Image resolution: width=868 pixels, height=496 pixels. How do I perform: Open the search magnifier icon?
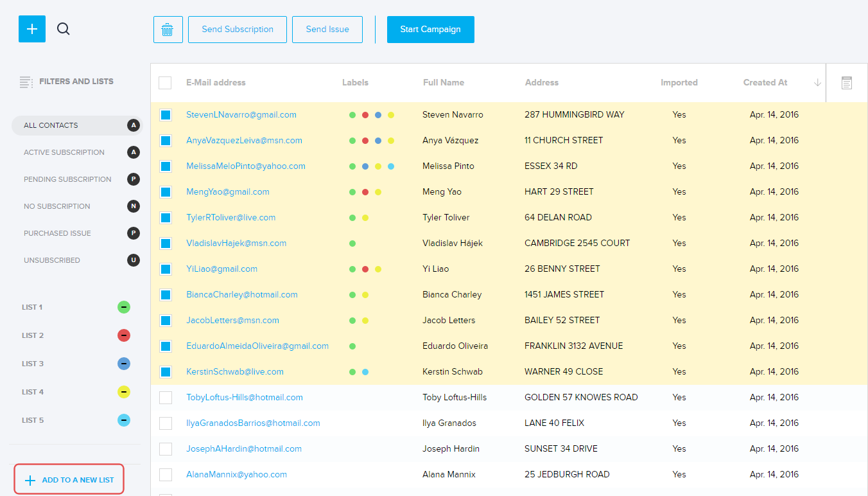(x=63, y=29)
